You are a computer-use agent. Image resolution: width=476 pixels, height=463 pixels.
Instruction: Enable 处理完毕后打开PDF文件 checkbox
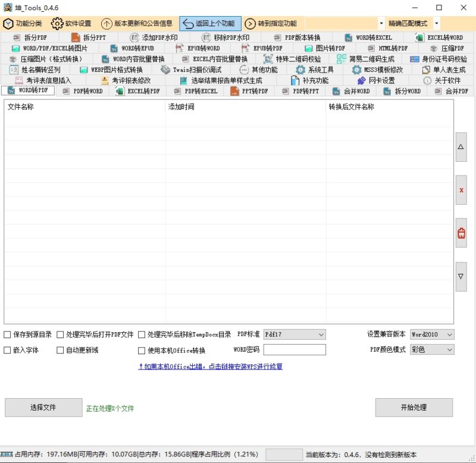[60, 334]
